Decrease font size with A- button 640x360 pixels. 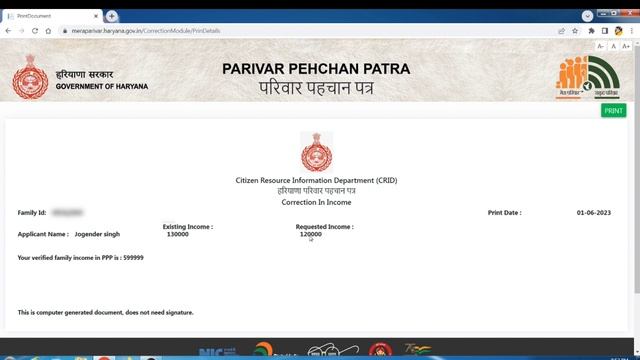coord(600,46)
